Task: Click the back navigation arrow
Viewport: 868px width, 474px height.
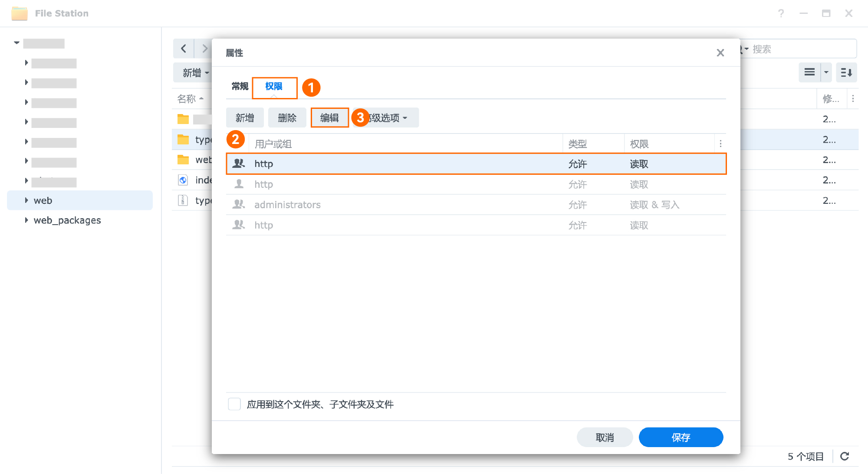Action: (184, 49)
